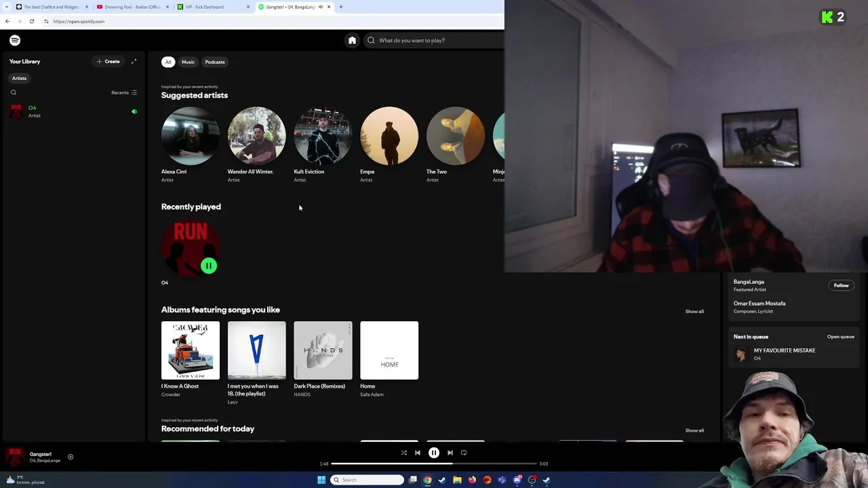The height and width of the screenshot is (488, 868).
Task: Toggle shuffle playback
Action: click(403, 453)
